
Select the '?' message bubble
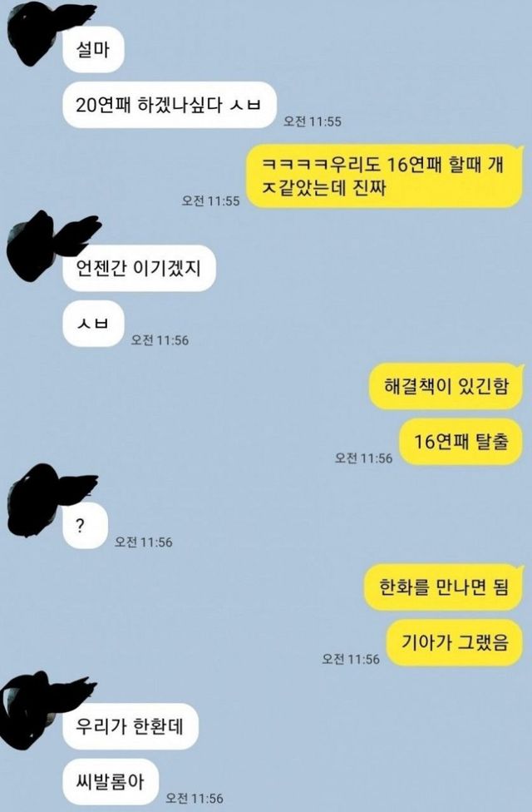85,526
